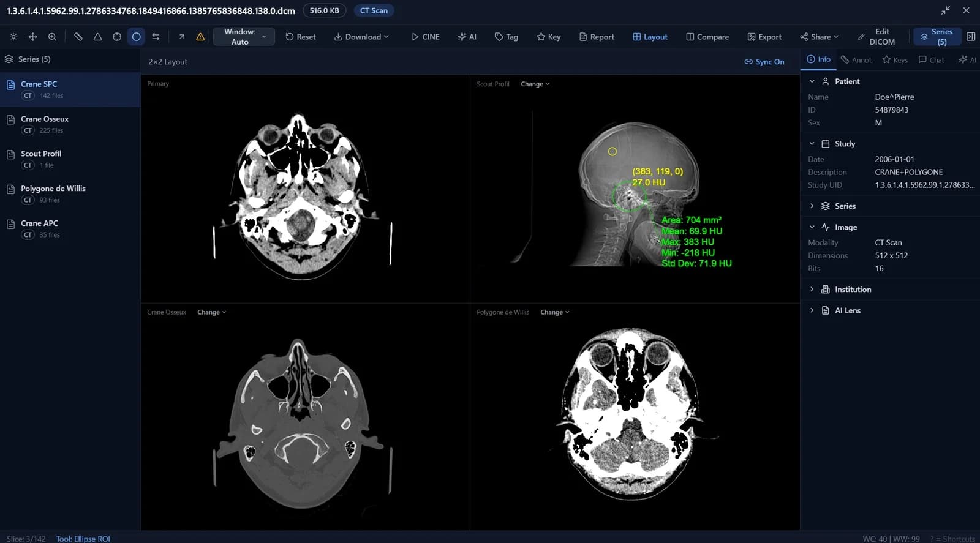Image resolution: width=980 pixels, height=543 pixels.
Task: Toggle Sync On link
Action: pos(764,62)
